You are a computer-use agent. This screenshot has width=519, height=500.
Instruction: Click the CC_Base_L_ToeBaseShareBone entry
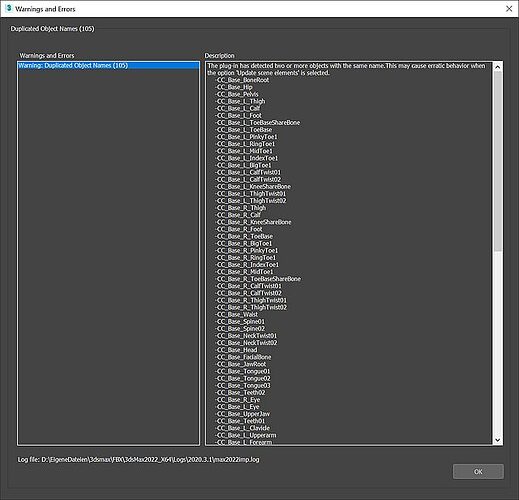click(258, 122)
